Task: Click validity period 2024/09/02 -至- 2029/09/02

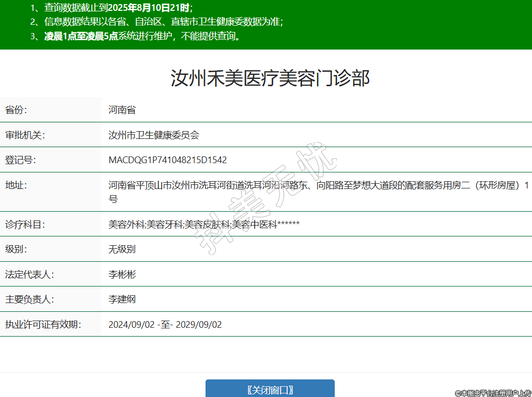Action: tap(165, 325)
